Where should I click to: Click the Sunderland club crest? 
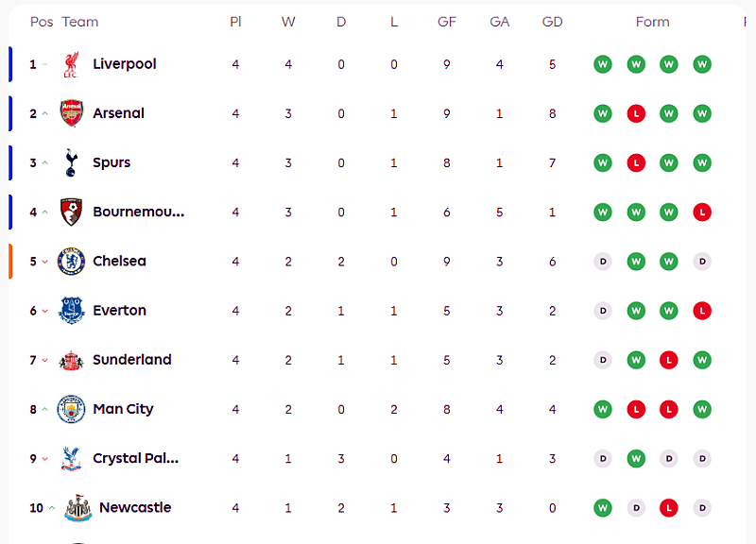71,360
